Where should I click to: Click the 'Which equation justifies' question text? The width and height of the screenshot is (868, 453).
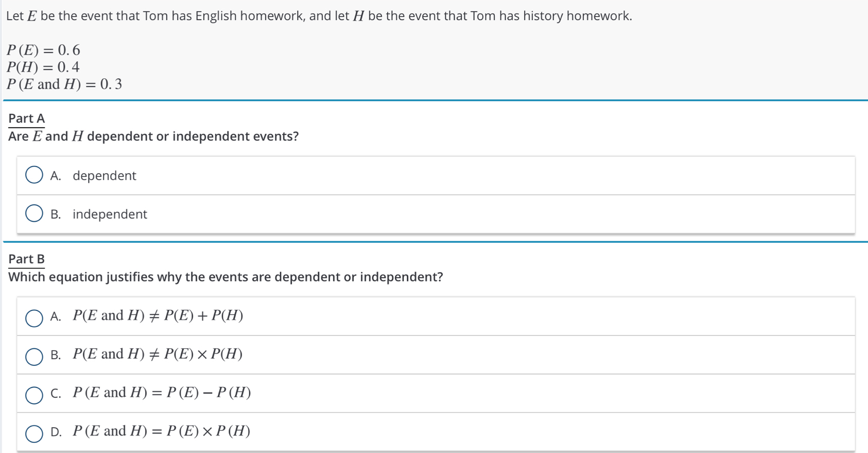(x=225, y=277)
